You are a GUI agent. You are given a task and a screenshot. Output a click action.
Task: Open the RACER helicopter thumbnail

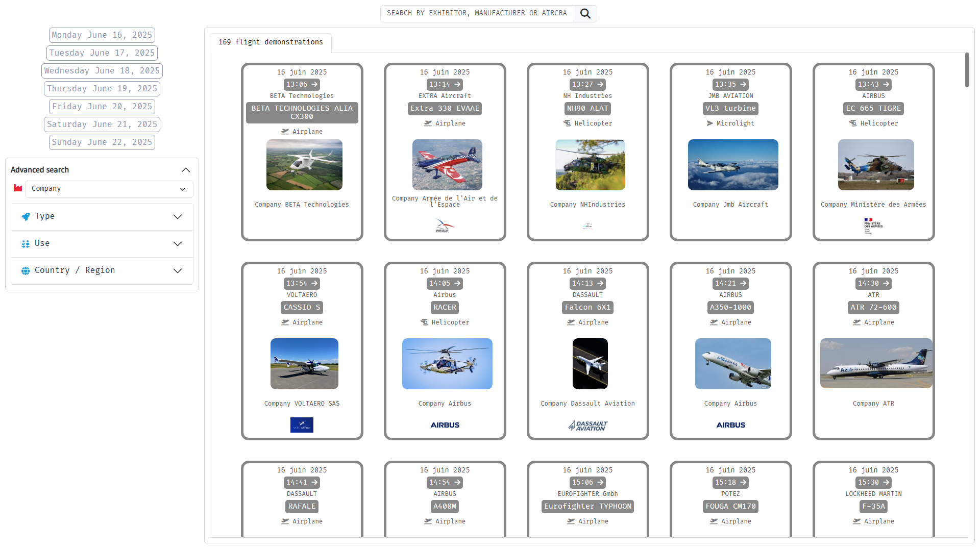click(x=447, y=364)
